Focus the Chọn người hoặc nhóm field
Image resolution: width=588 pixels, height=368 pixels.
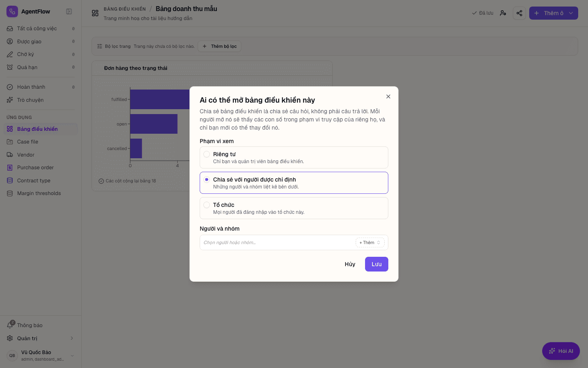278,242
